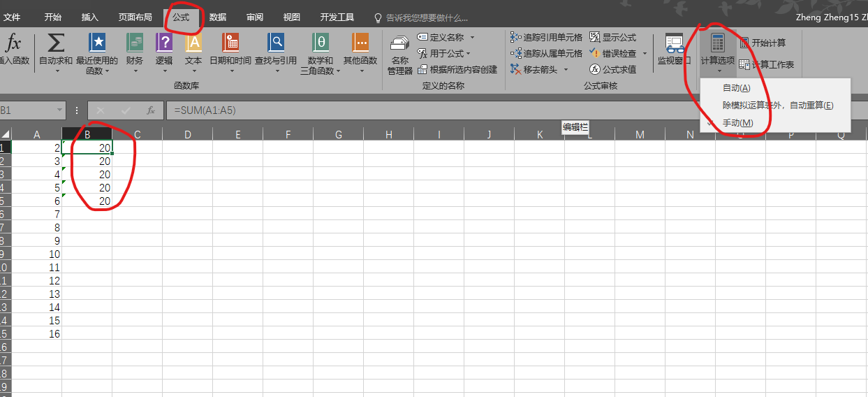Click Calculate Sheet (计算工作表)
This screenshot has width=868, height=397.
click(766, 64)
